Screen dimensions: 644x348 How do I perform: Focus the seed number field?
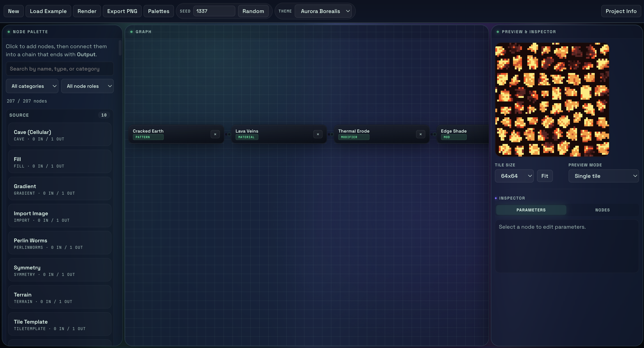tap(214, 11)
